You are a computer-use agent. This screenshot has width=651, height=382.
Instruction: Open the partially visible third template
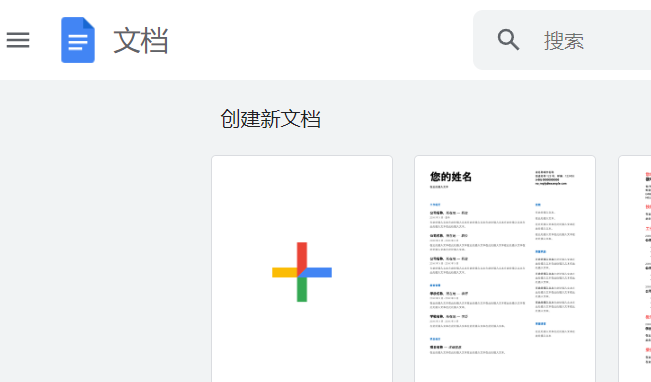click(x=635, y=269)
